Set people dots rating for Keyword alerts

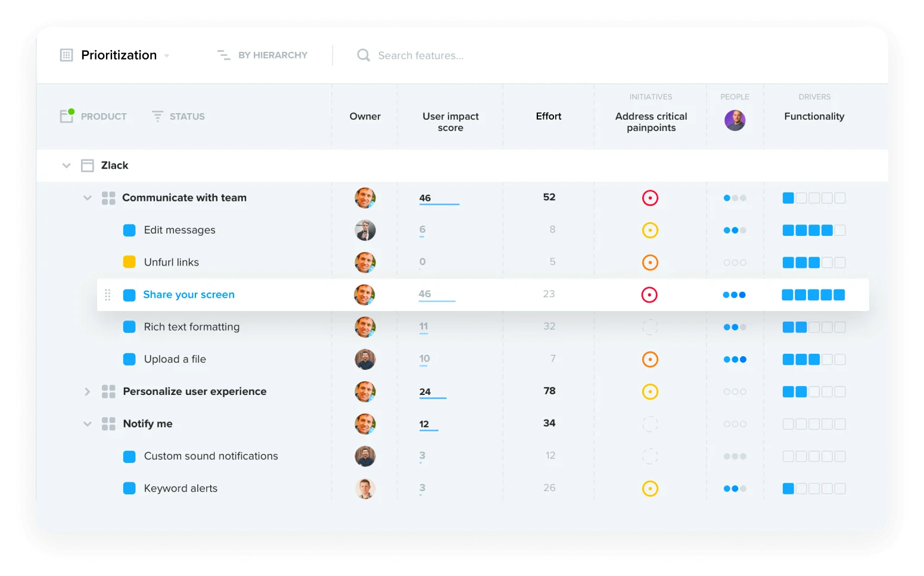(x=735, y=488)
